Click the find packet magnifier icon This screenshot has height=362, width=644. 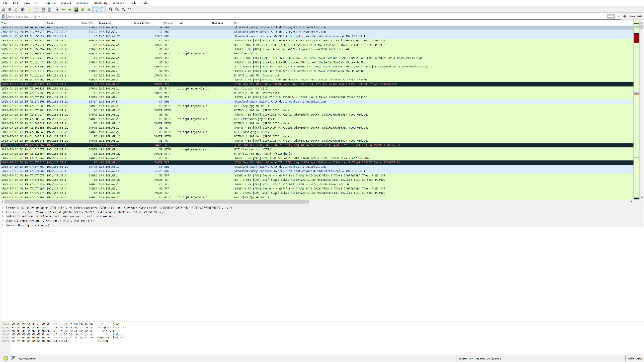click(57, 9)
